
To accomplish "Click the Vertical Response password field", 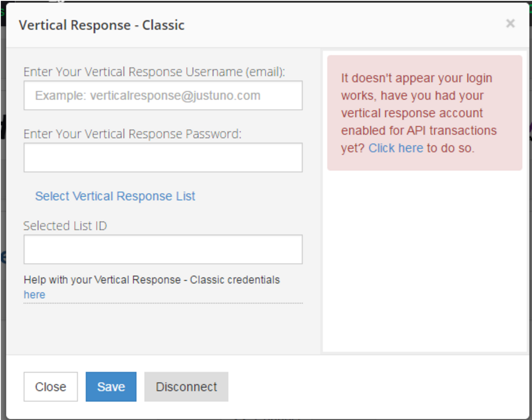I will pyautogui.click(x=163, y=157).
